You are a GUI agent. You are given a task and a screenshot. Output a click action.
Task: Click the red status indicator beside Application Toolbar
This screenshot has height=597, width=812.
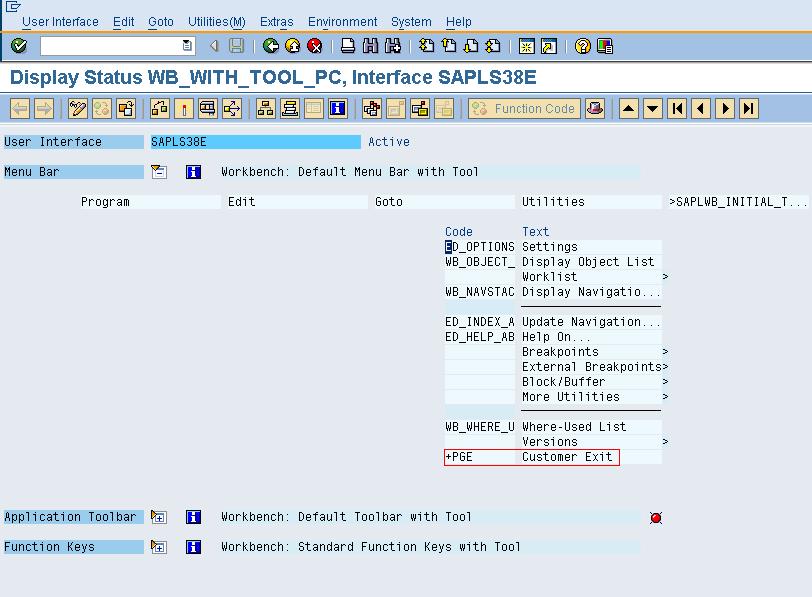657,517
